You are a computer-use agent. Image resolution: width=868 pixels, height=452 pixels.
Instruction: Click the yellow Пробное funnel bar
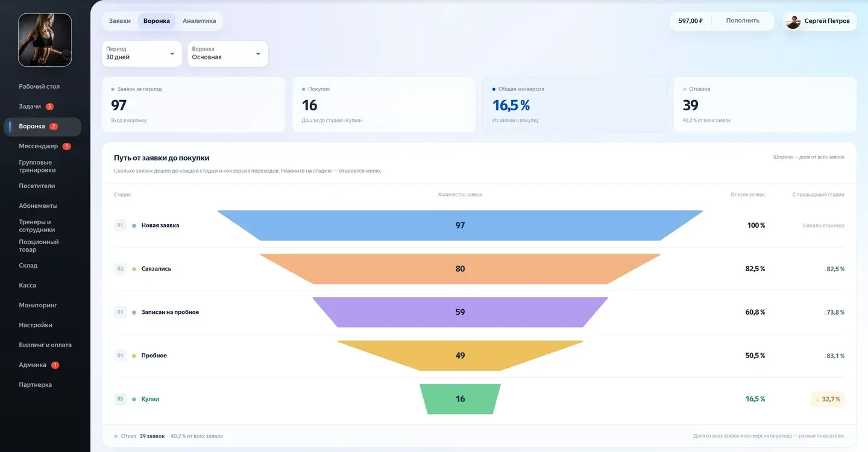[460, 356]
